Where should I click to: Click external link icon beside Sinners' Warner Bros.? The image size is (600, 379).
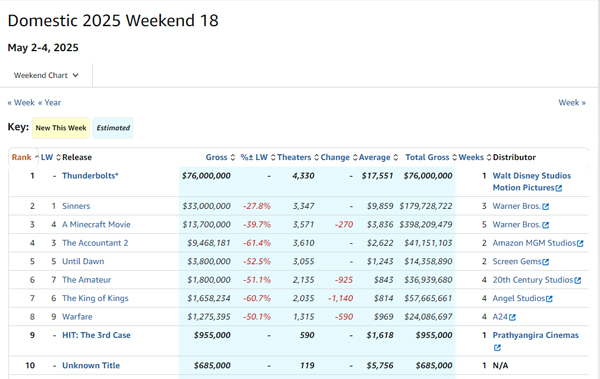[546, 207]
